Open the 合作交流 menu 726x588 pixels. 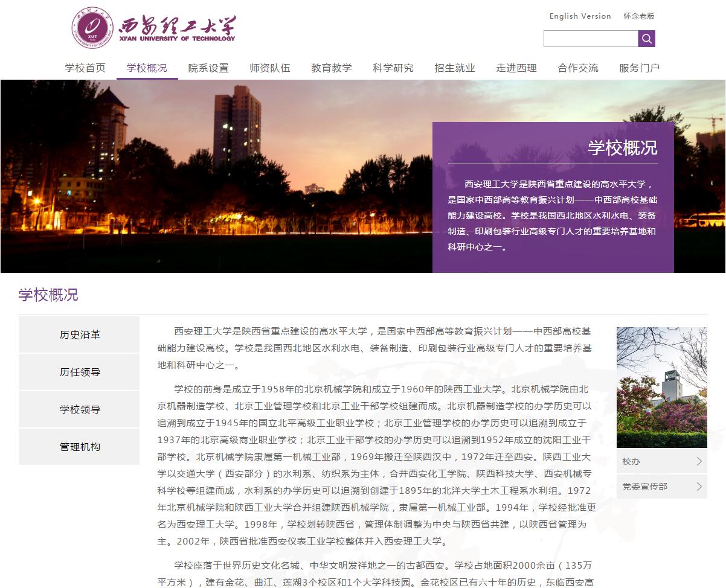[578, 68]
